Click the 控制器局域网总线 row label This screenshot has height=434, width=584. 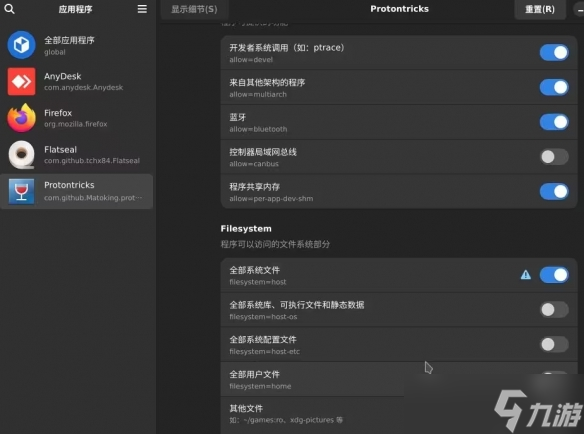[263, 152]
